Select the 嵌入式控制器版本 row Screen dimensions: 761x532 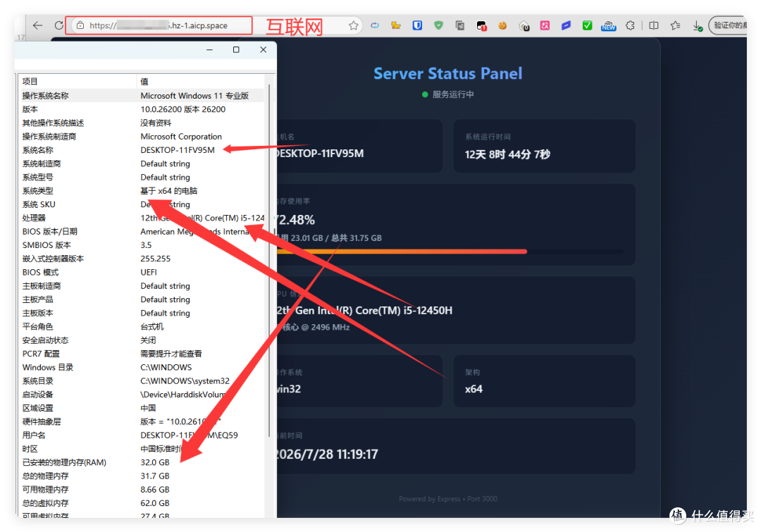click(142, 259)
